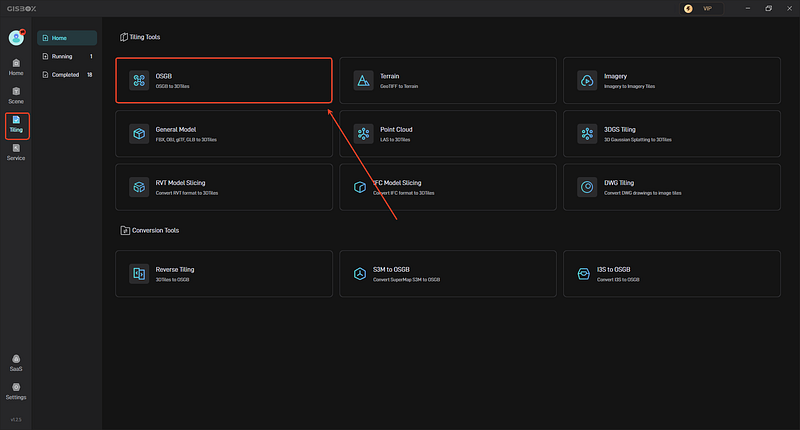Screen dimensions: 800x430
Task: Click the Completed count '18'
Action: 90,74
